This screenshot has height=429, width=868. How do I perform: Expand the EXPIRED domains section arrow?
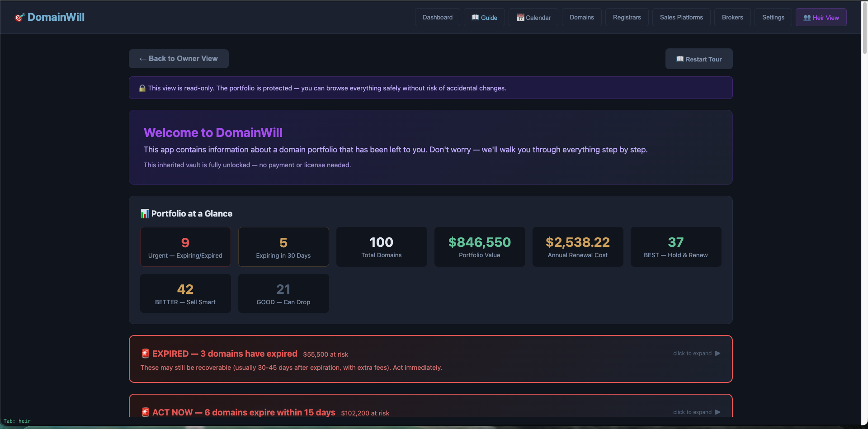tap(717, 354)
